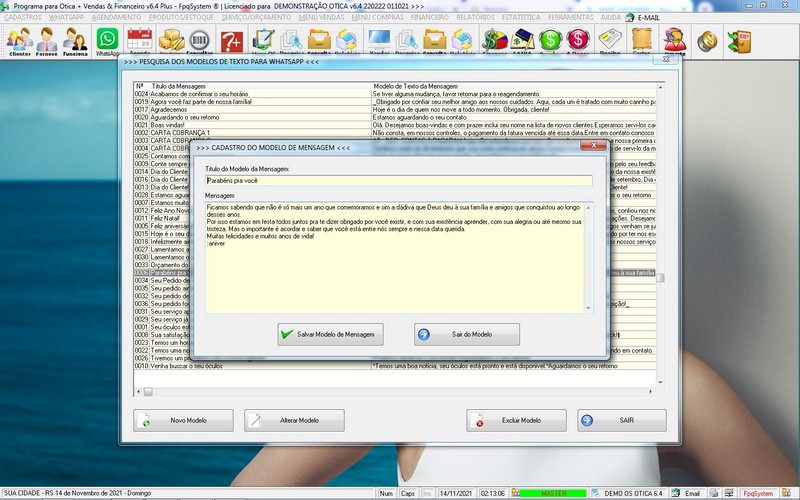Open the Finanças pie chart icon
This screenshot has width=800, height=500.
[494, 41]
